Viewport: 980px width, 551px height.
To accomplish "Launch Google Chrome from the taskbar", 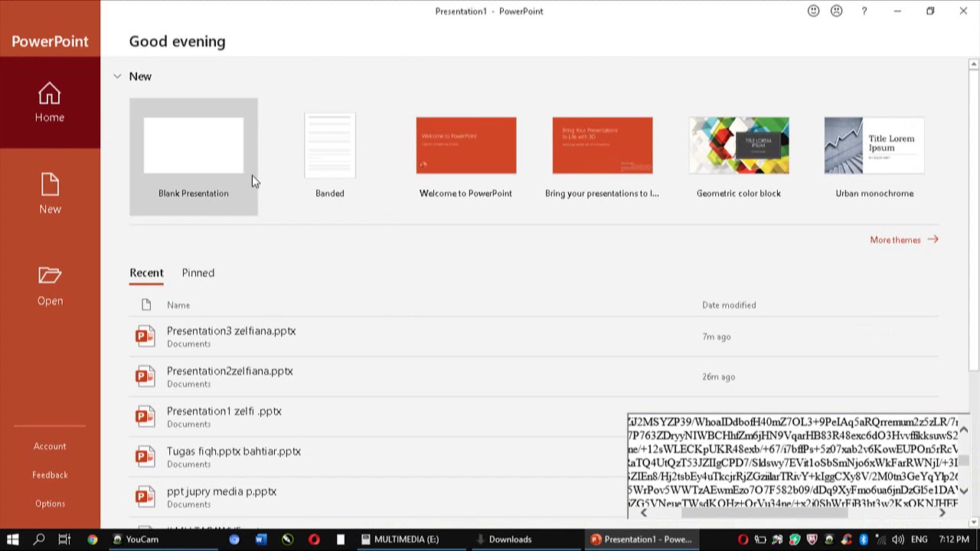I will coord(92,540).
